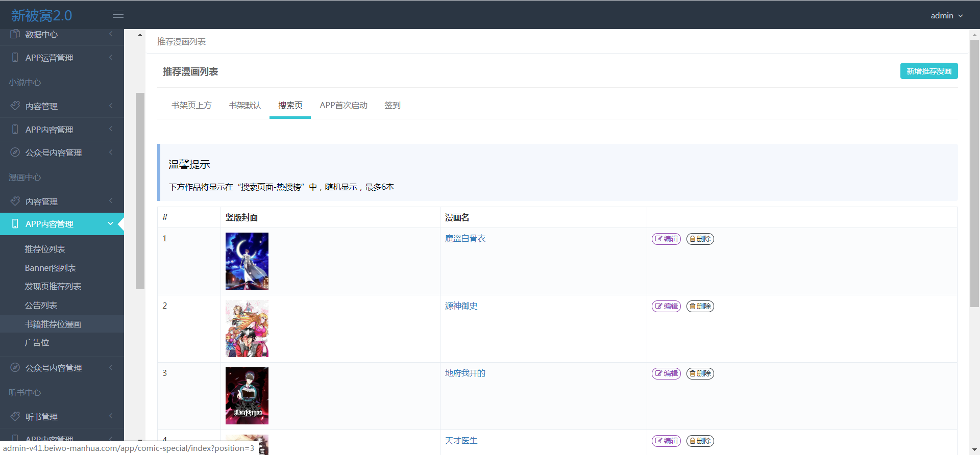Delete the 地府我开的 row
This screenshot has width=980, height=455.
(700, 373)
